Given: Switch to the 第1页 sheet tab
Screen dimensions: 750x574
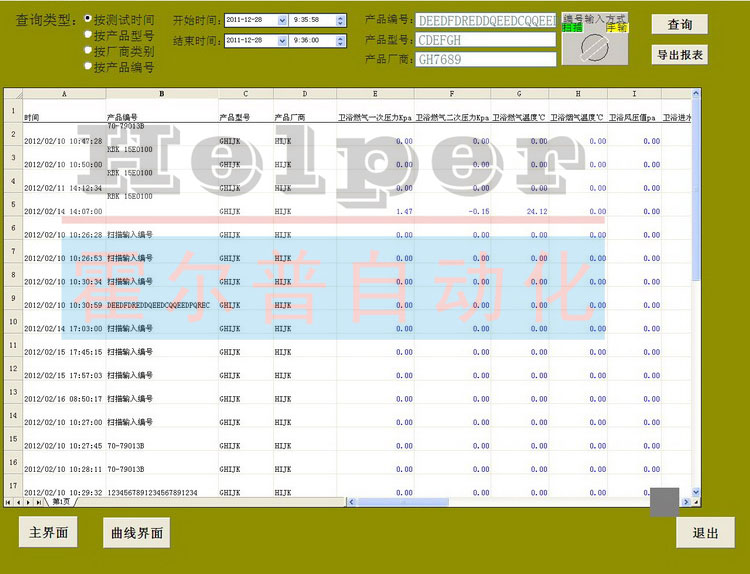Looking at the screenshot, I should coord(61,502).
